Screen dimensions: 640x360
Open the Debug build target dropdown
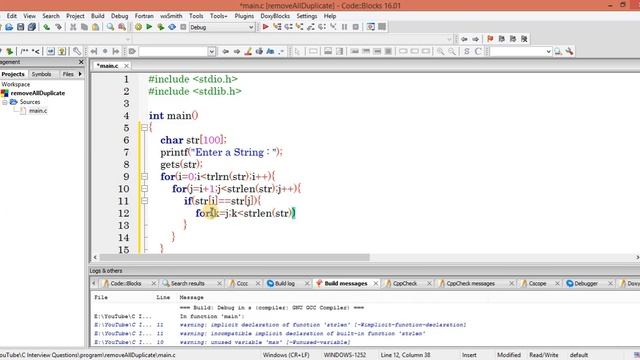tap(251, 27)
